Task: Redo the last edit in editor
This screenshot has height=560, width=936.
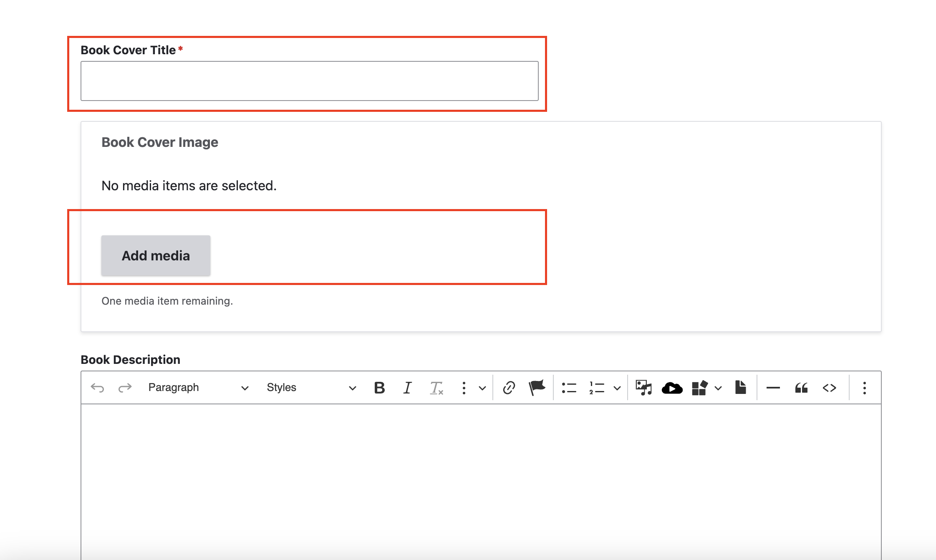Action: tap(125, 388)
